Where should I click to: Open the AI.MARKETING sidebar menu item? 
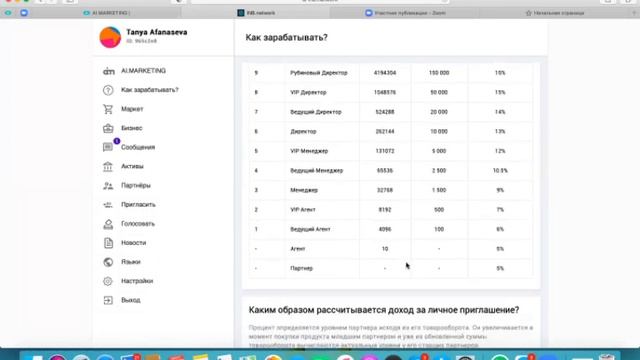(143, 71)
